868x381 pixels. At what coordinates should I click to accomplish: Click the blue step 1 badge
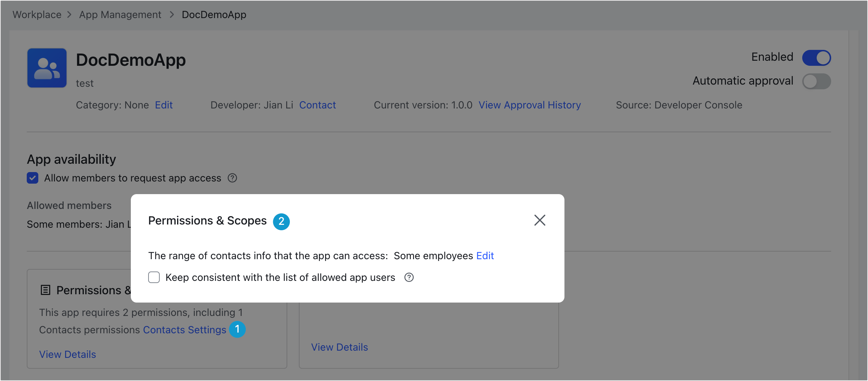[x=237, y=329]
